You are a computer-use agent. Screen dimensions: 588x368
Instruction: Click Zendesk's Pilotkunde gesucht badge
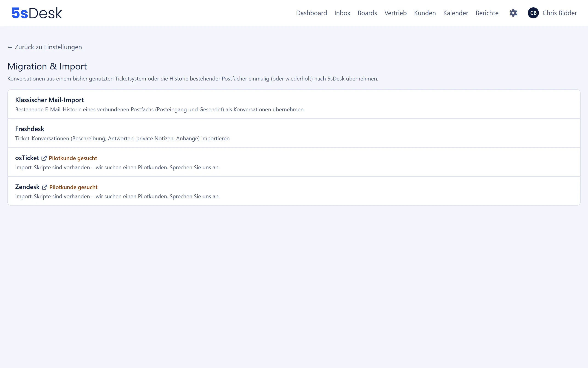(73, 187)
